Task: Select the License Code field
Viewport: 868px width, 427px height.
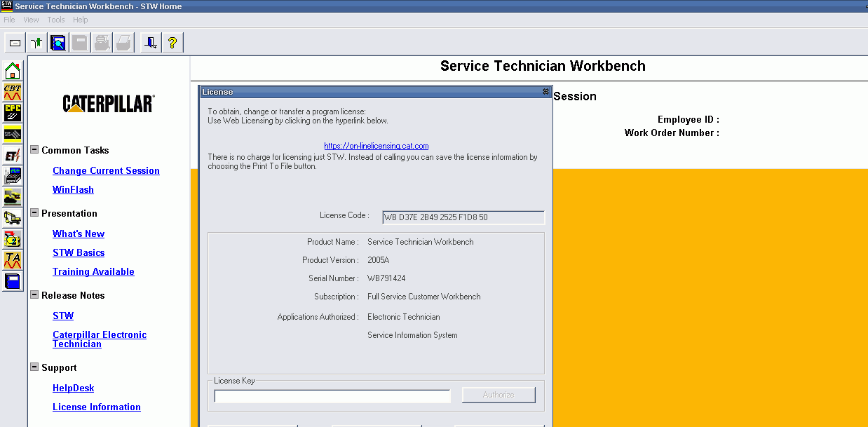Action: pyautogui.click(x=463, y=217)
